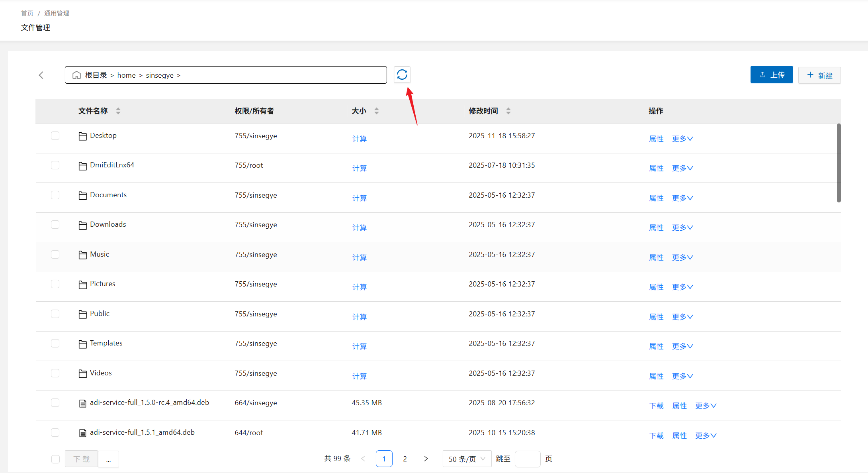Click 计算 size link for Videos
868x473 pixels.
(359, 376)
